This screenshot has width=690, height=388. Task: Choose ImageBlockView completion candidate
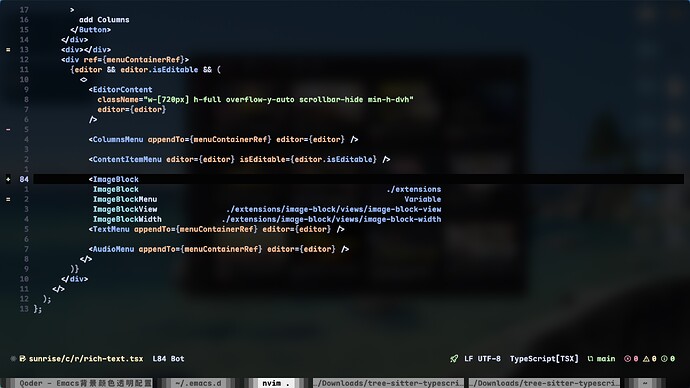tap(267, 209)
